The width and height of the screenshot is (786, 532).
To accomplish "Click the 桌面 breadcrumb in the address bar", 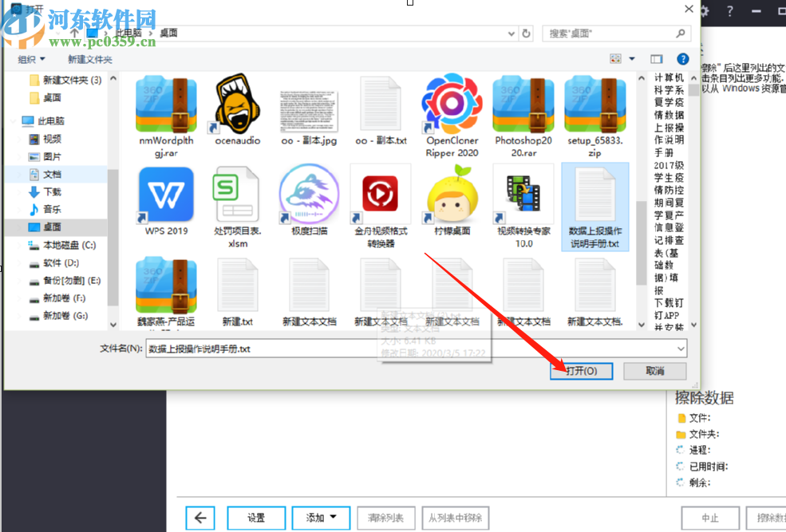I will pos(168,33).
